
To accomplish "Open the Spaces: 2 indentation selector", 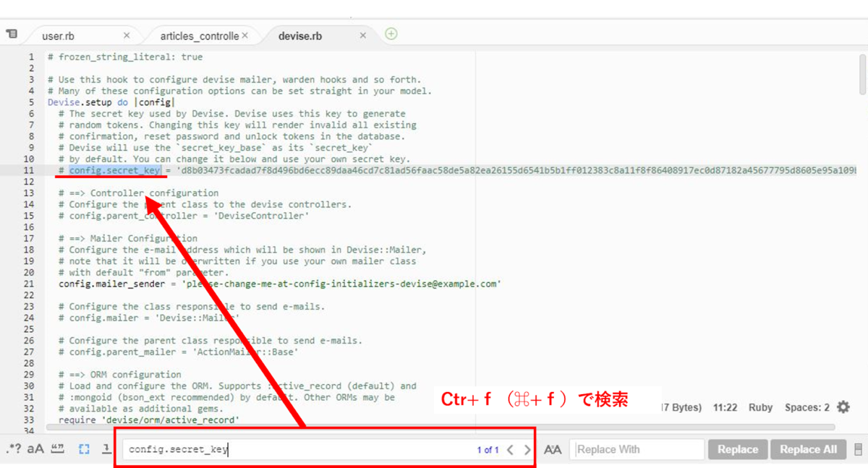I will tap(807, 407).
